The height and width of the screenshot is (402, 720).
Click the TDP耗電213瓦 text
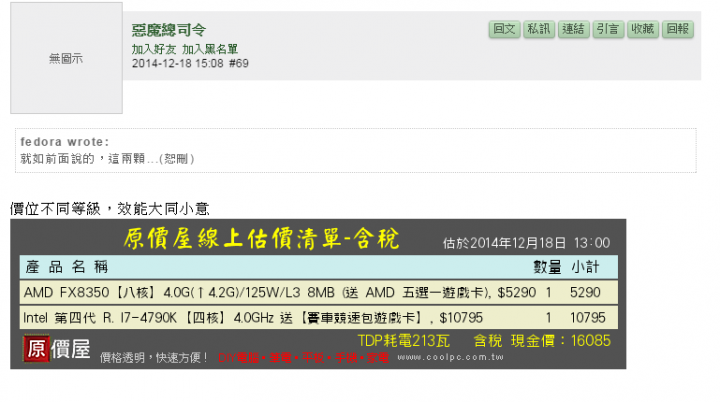click(x=404, y=341)
